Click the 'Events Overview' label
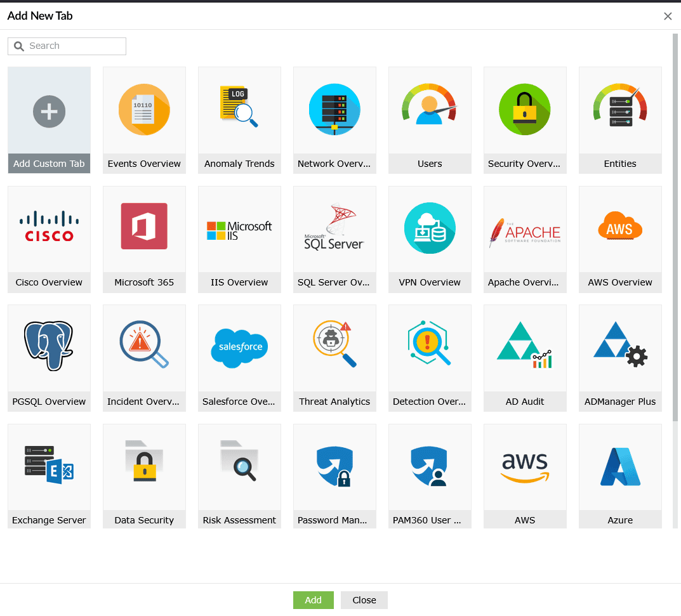Image resolution: width=681 pixels, height=616 pixels. point(144,164)
